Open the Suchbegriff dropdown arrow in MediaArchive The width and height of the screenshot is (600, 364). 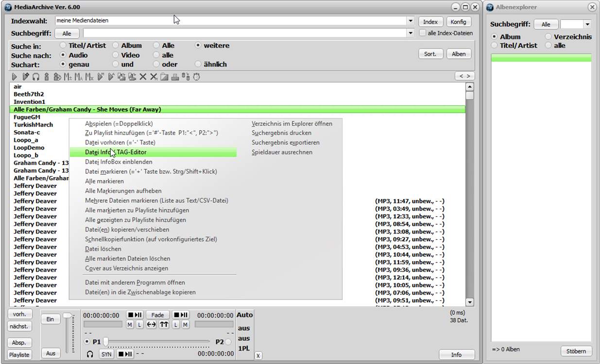pyautogui.click(x=411, y=33)
